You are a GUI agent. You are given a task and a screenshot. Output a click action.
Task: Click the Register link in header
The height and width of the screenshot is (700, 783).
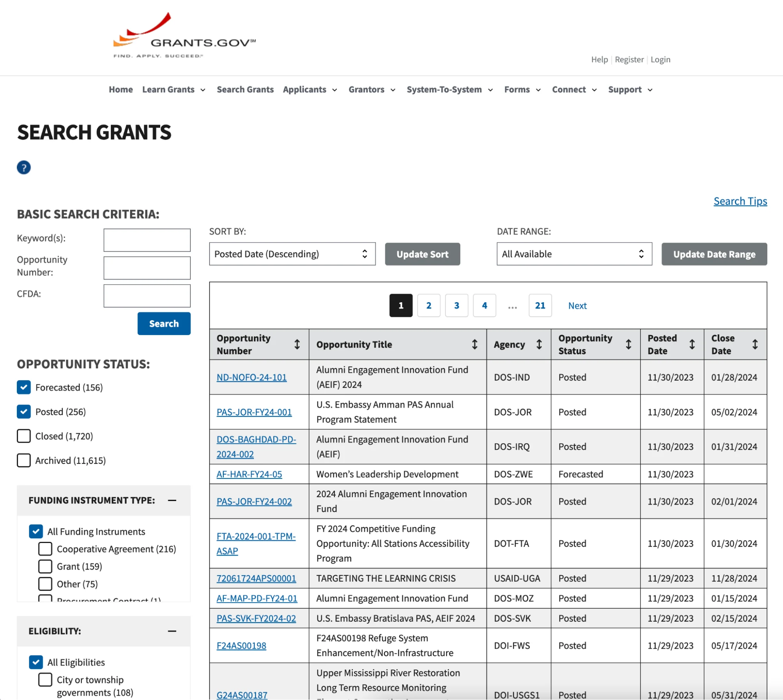pyautogui.click(x=629, y=60)
